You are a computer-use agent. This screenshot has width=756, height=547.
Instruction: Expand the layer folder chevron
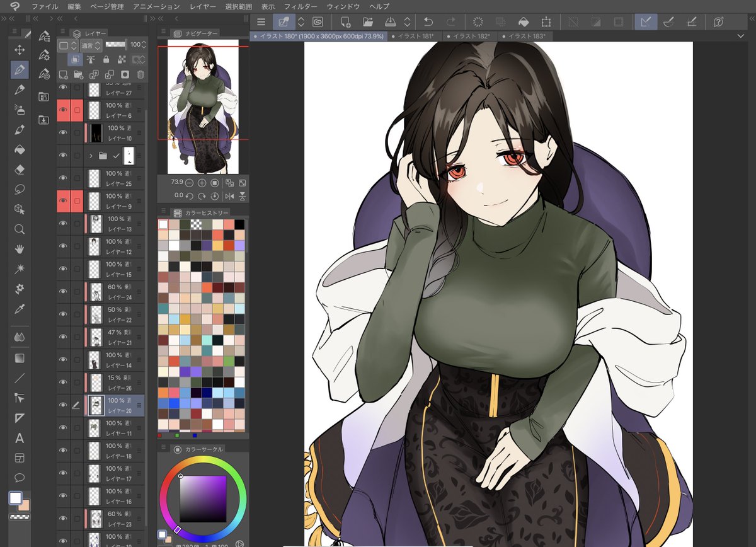tap(90, 155)
